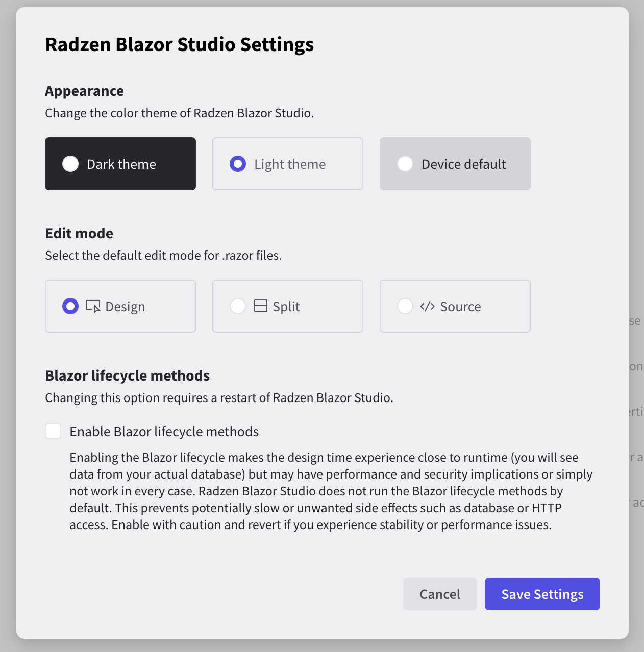Click the Split mode radio circle
644x652 pixels.
238,306
